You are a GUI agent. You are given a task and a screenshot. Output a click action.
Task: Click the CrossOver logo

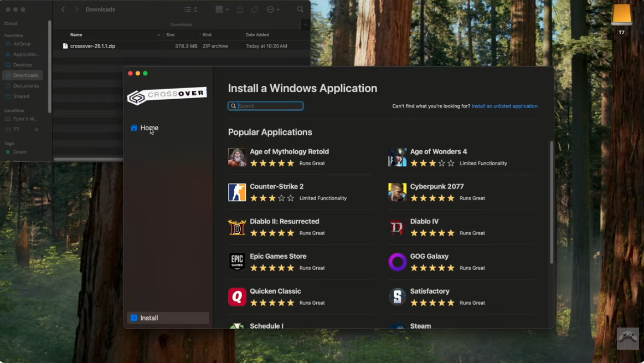pos(167,96)
